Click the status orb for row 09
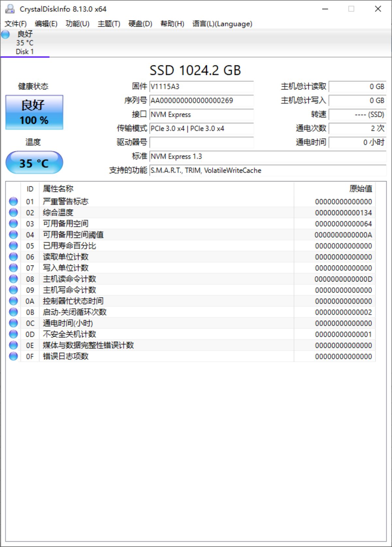 pyautogui.click(x=13, y=290)
